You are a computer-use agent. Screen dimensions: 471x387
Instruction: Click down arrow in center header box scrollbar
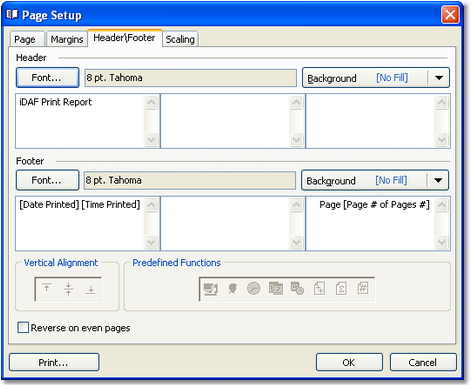(x=296, y=140)
